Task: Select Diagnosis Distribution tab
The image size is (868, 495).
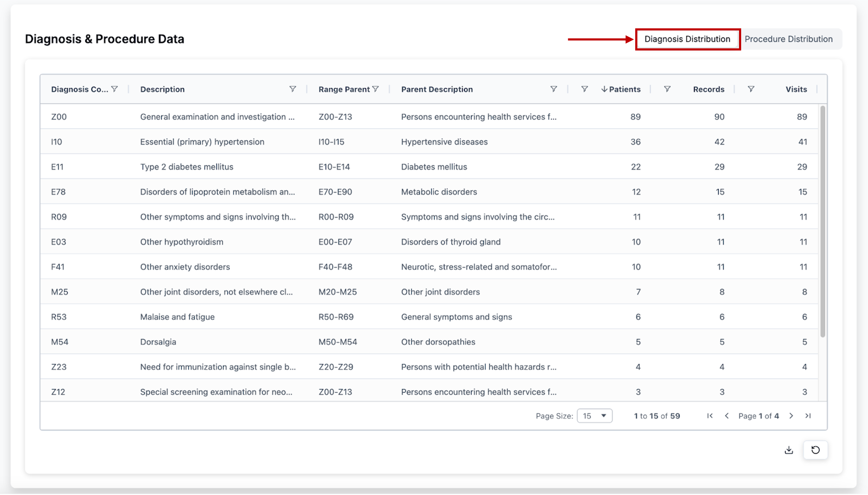Action: 687,39
